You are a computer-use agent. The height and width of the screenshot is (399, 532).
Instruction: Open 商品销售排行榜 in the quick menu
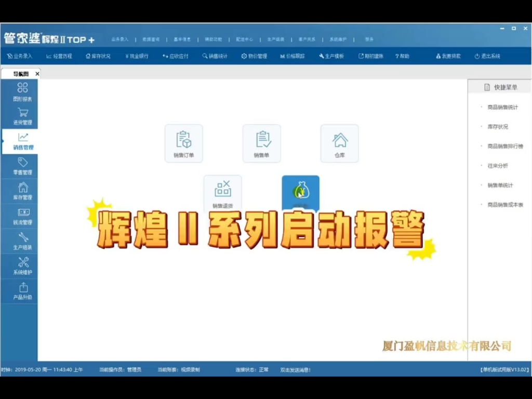505,146
